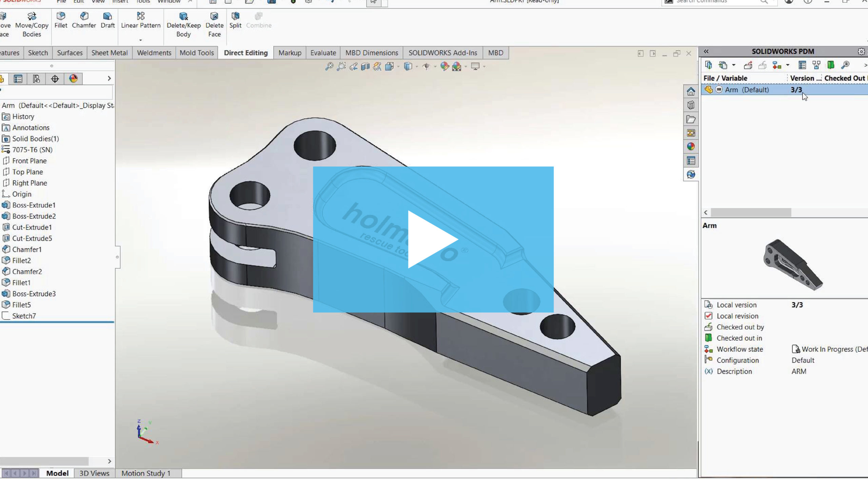
Task: Click the Display Style icon
Action: (x=408, y=66)
